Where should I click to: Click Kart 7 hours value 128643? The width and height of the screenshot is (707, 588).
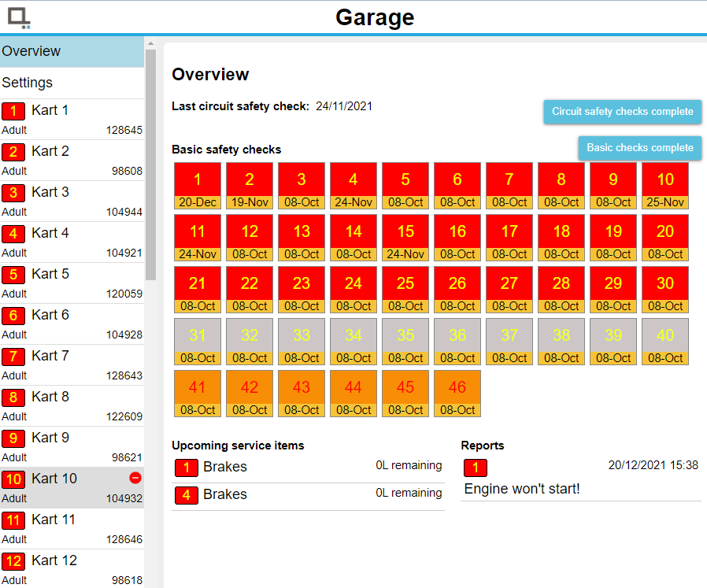(124, 375)
